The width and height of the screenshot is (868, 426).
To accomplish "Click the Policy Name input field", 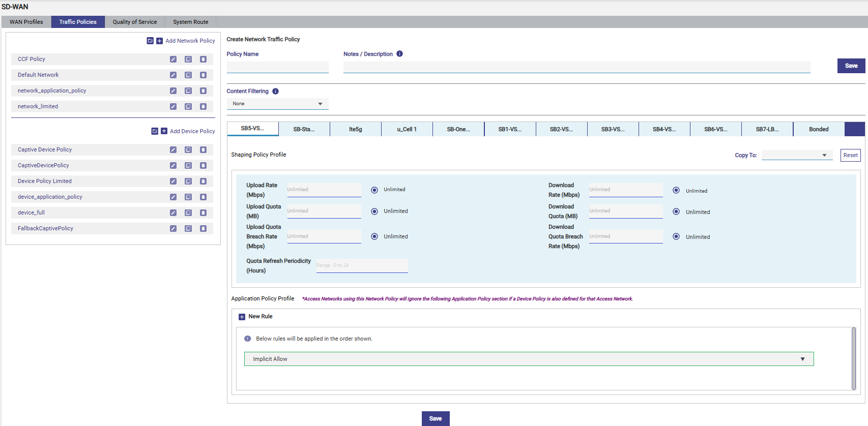I will click(277, 67).
